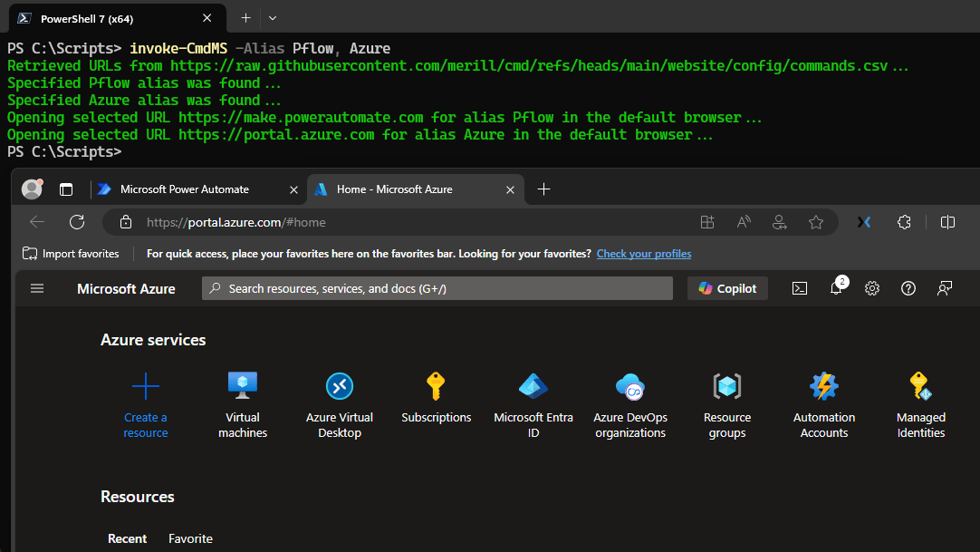Open Resource groups service
Screen dimensions: 980x552
coord(727,405)
